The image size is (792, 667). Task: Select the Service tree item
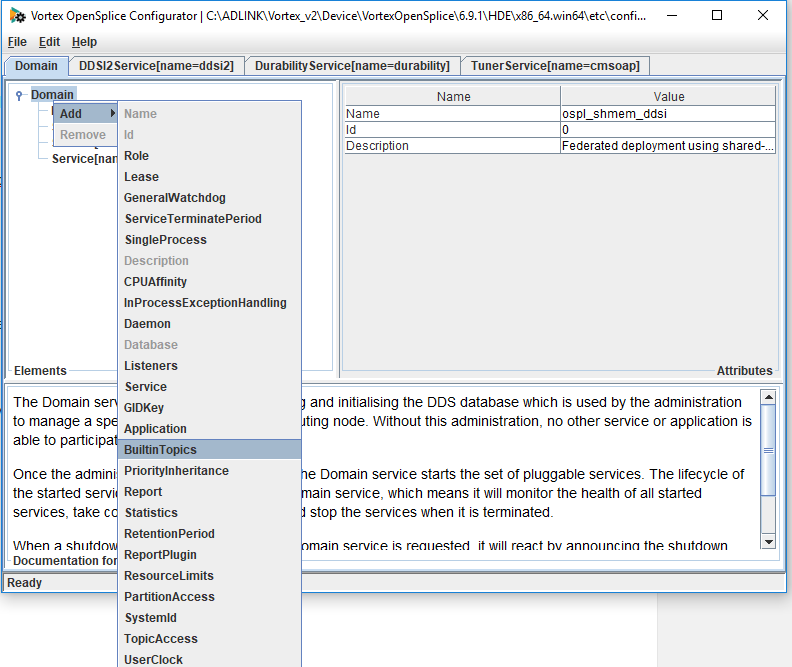tap(84, 159)
